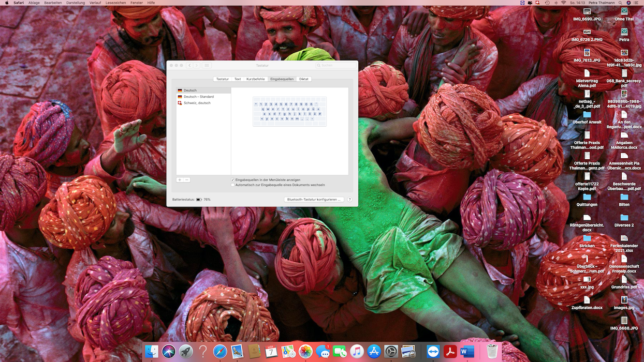Select 'Schweiz, deutsch' input source
The image size is (644, 362).
point(197,103)
